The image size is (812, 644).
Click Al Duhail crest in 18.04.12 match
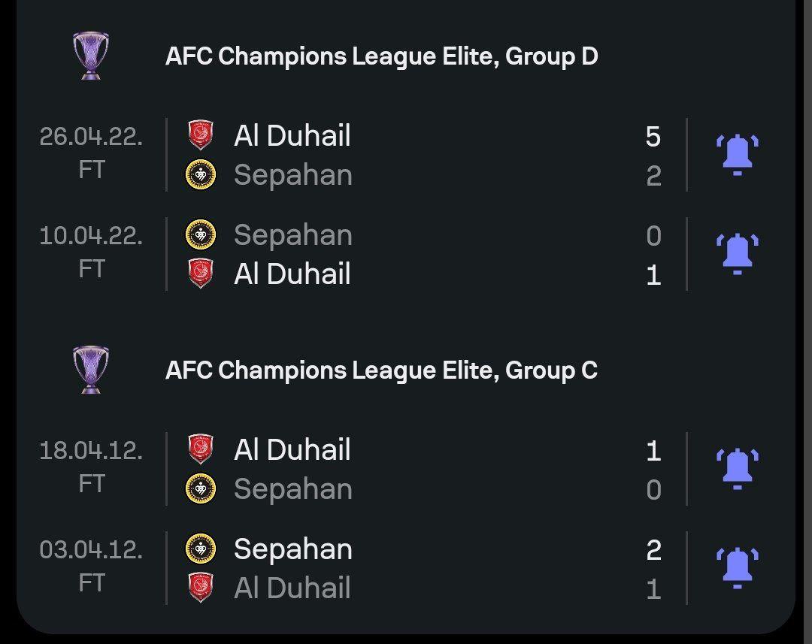click(201, 449)
